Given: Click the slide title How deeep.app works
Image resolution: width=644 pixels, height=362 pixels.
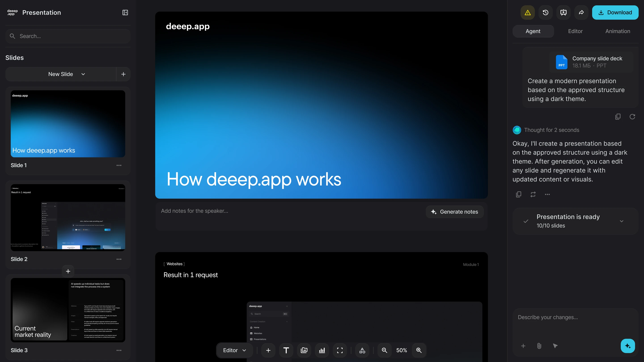Looking at the screenshot, I should [x=254, y=179].
